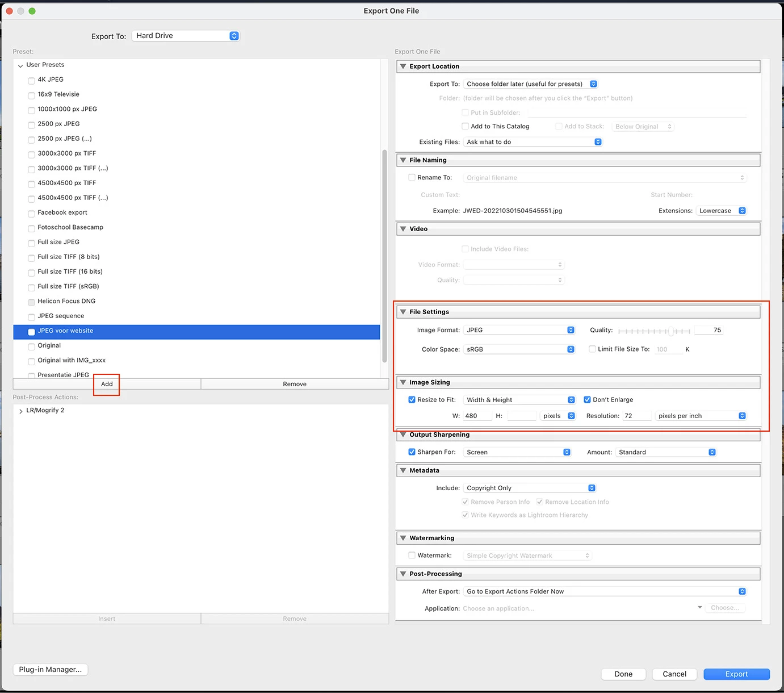Image resolution: width=784 pixels, height=693 pixels.
Task: Collapse the File Settings section
Action: point(403,312)
